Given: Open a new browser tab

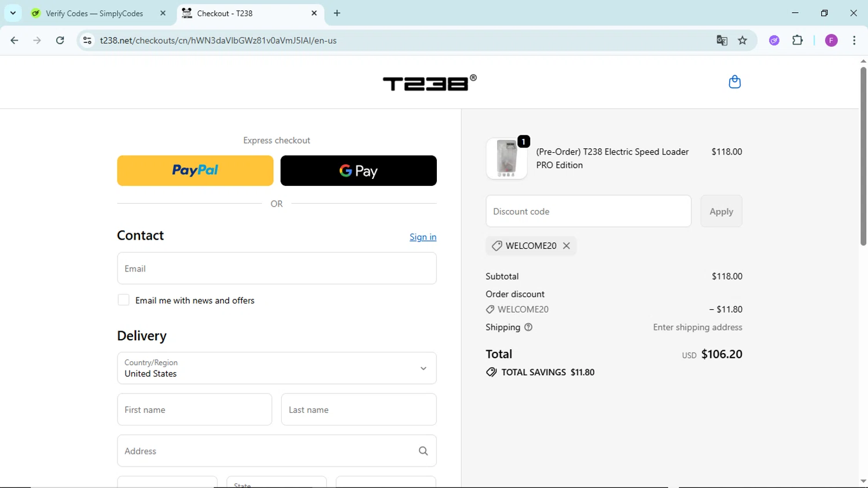Looking at the screenshot, I should point(337,13).
